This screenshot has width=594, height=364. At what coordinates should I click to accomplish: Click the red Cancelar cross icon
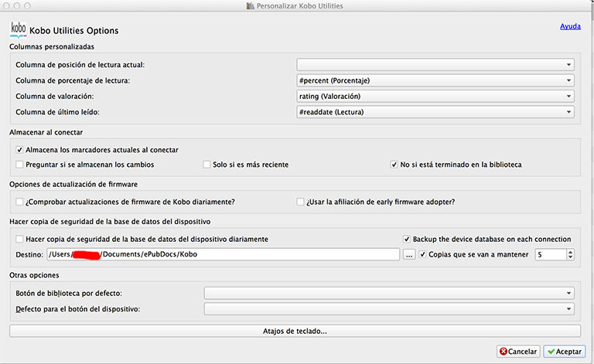tap(504, 352)
